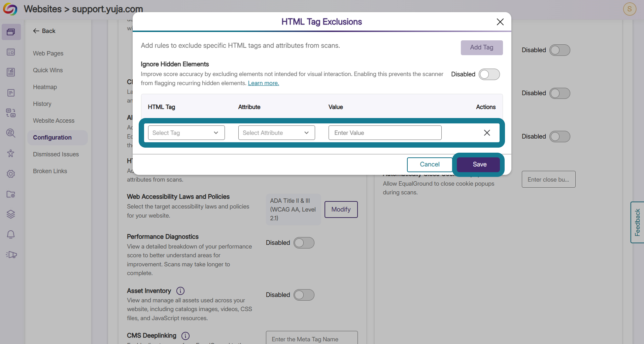Open the content conversion arrows sidebar icon
Viewport: 644px width, 344px height.
[11, 113]
